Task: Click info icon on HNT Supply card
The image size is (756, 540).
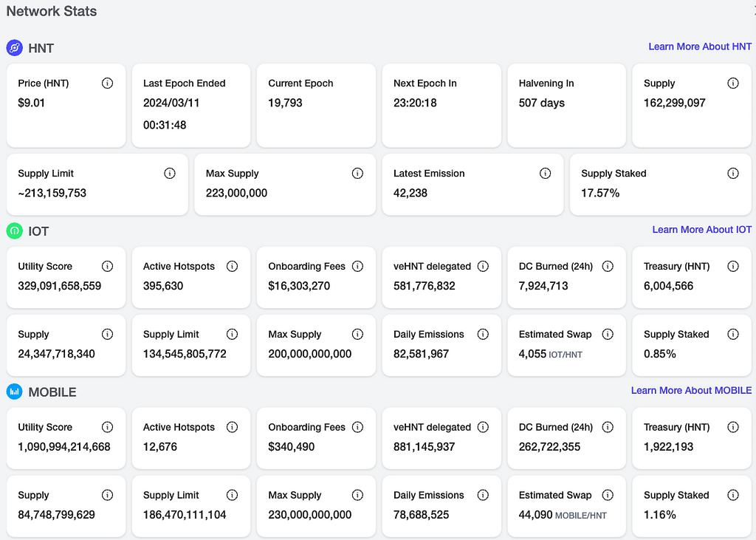Action: click(x=732, y=83)
